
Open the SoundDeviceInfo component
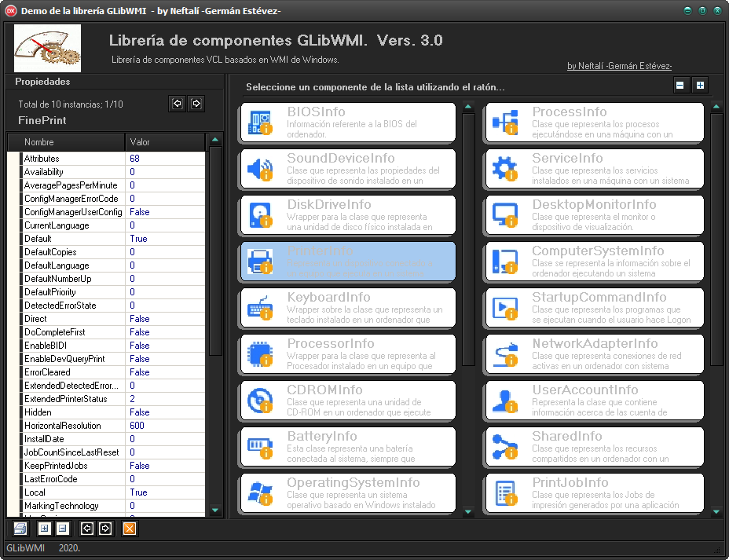point(347,168)
